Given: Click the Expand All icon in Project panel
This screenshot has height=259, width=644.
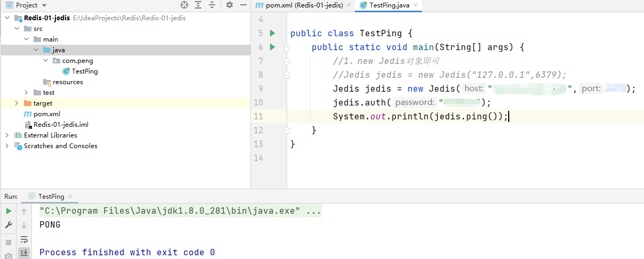Looking at the screenshot, I should pos(198,5).
